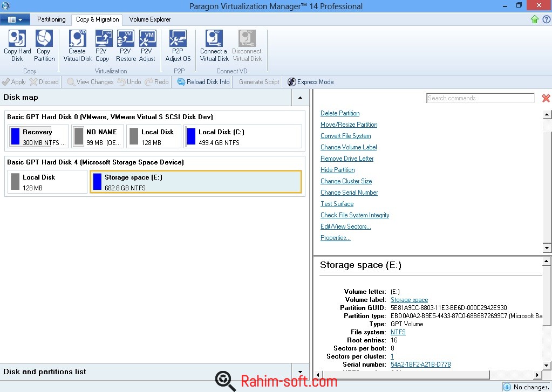Viewport: 552px width, 392px height.
Task: Open the P2P Adjust OS tool
Action: 178,46
